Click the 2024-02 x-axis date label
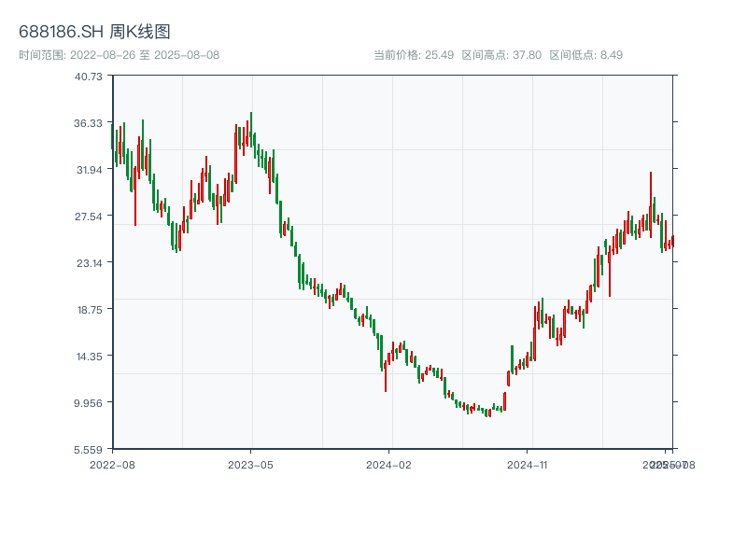747x560 pixels. click(x=389, y=464)
